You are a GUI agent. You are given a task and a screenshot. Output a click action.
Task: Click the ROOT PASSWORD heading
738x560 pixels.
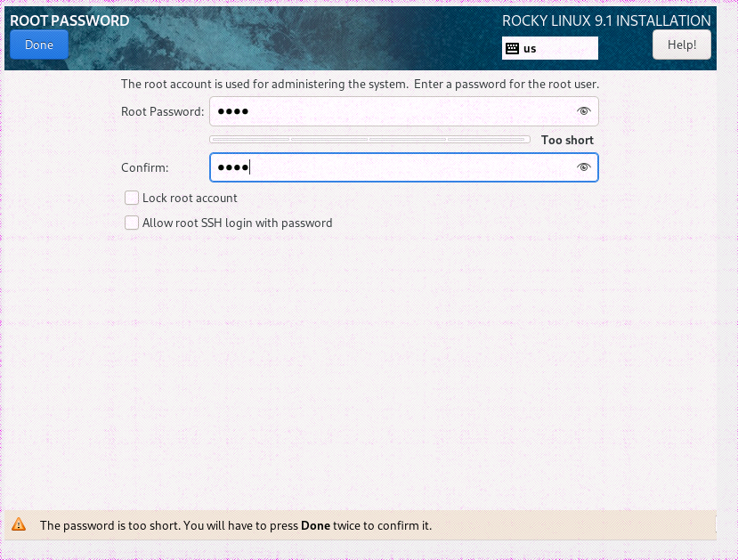click(x=69, y=20)
